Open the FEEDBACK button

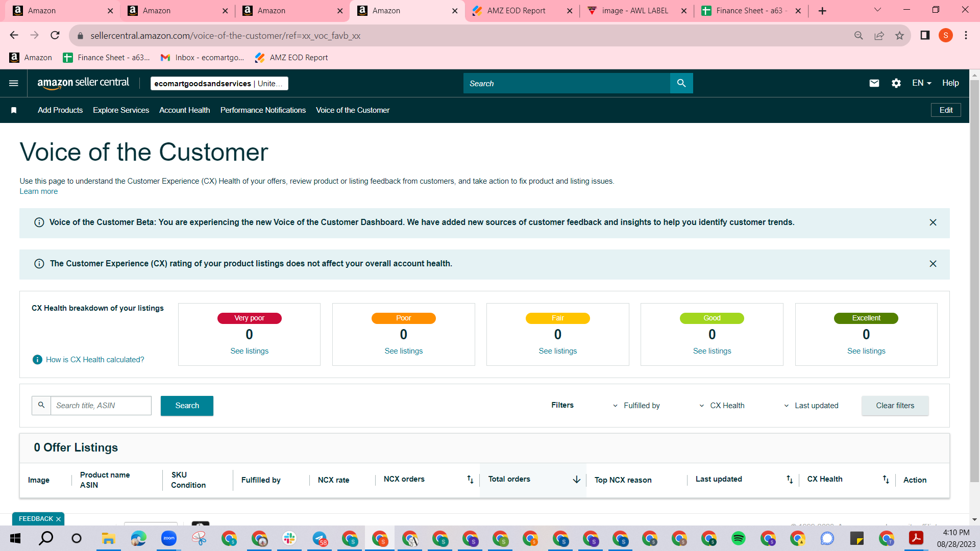click(x=35, y=519)
